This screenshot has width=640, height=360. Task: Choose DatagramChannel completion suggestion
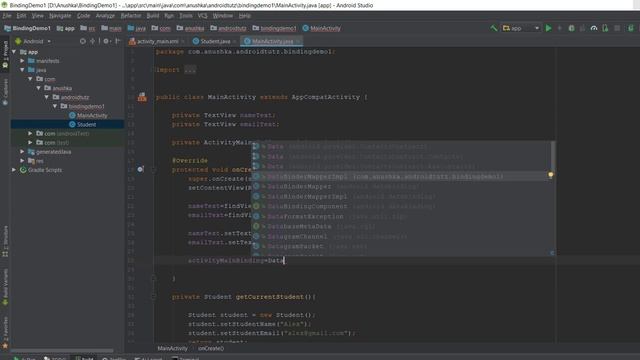click(401, 236)
